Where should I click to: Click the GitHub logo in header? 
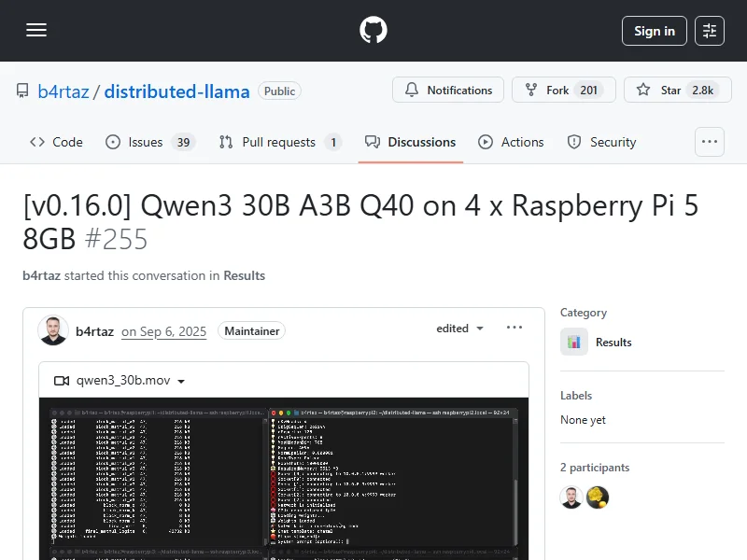pos(373,31)
